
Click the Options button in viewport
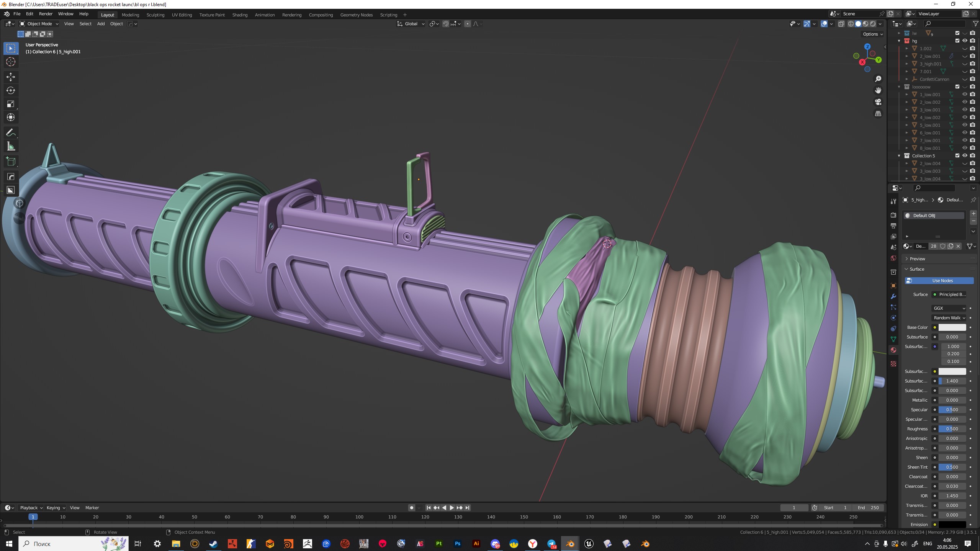click(873, 34)
